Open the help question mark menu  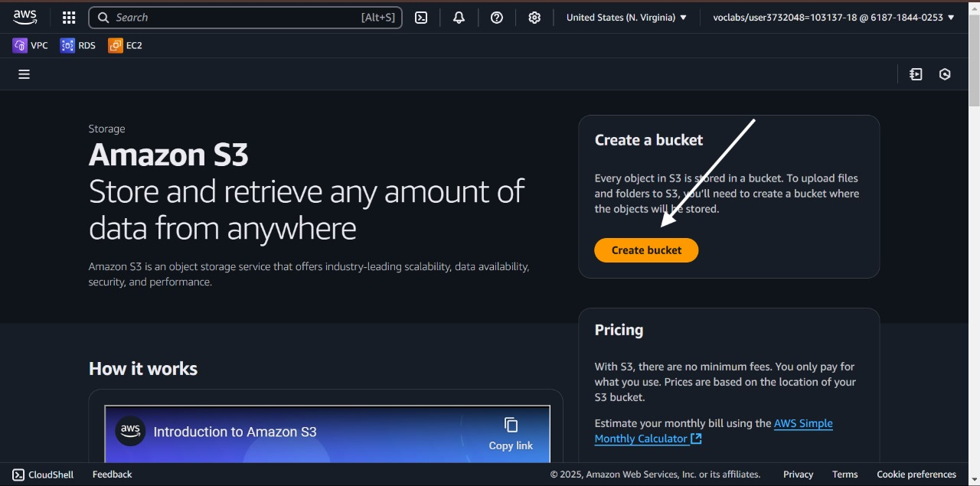[x=497, y=18]
